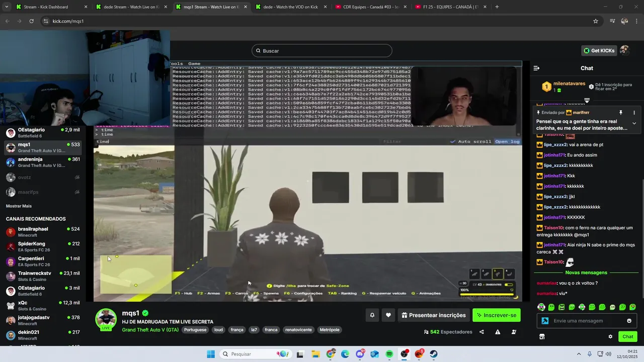
Task: Open the user profile avatar menu
Action: [x=624, y=50]
